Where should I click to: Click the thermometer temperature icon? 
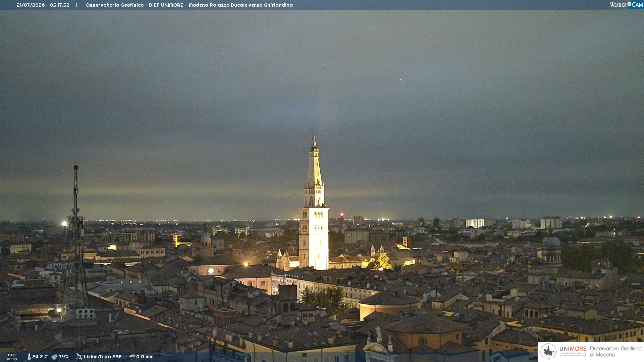[x=29, y=357]
